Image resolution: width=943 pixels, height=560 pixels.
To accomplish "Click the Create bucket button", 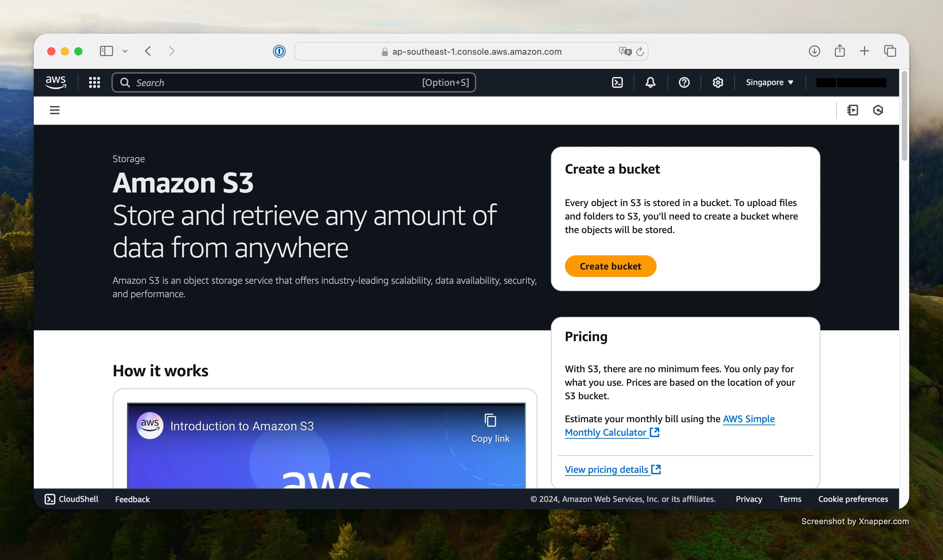I will point(610,266).
